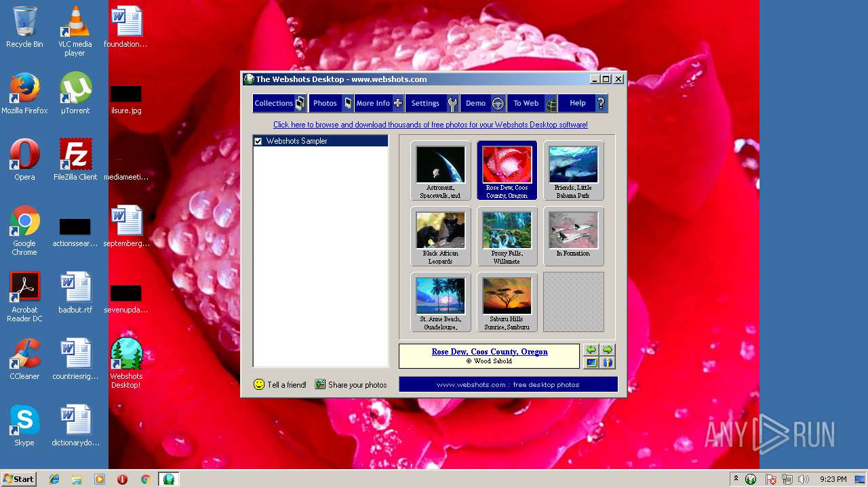The height and width of the screenshot is (488, 868).
Task: Open Windows Explorer folder in taskbar
Action: tap(77, 479)
